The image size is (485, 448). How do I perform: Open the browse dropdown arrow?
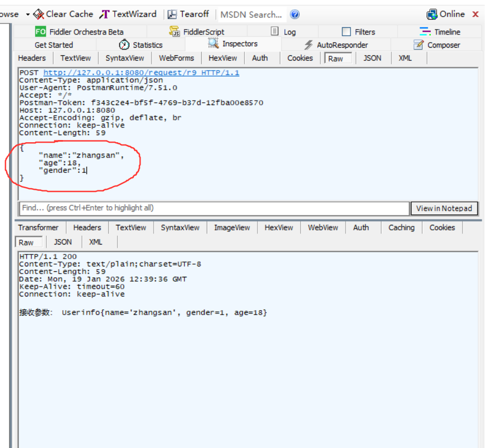coord(27,15)
